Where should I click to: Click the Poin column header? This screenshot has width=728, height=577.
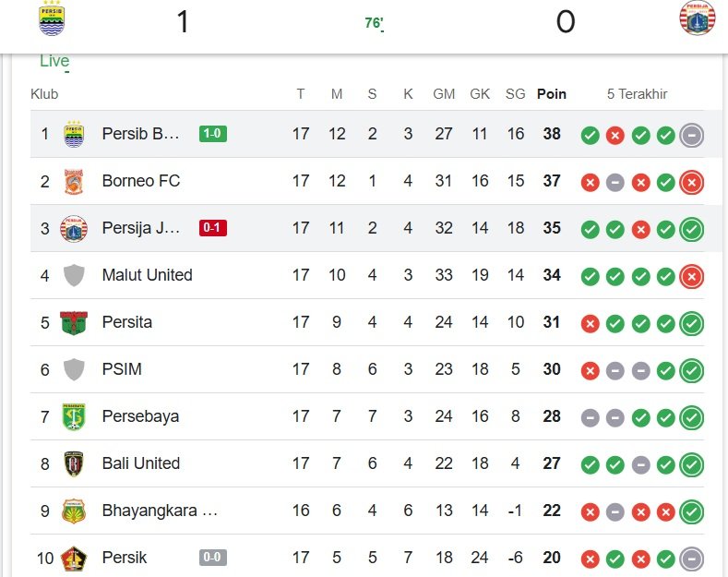point(552,94)
